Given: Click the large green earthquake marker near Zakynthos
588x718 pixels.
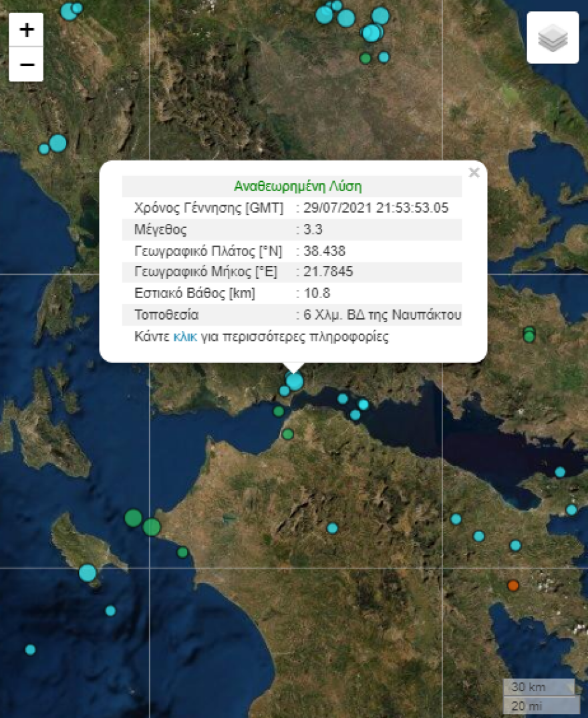Looking at the screenshot, I should point(133,517).
